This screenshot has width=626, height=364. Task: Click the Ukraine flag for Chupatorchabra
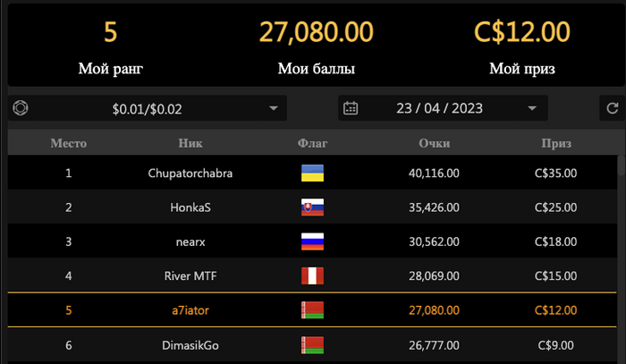(312, 174)
